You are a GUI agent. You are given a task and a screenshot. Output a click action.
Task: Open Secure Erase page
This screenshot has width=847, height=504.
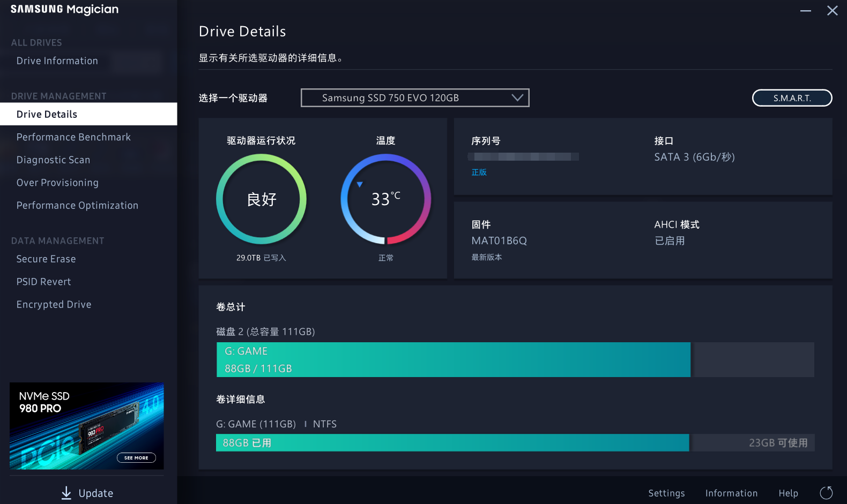pyautogui.click(x=46, y=259)
